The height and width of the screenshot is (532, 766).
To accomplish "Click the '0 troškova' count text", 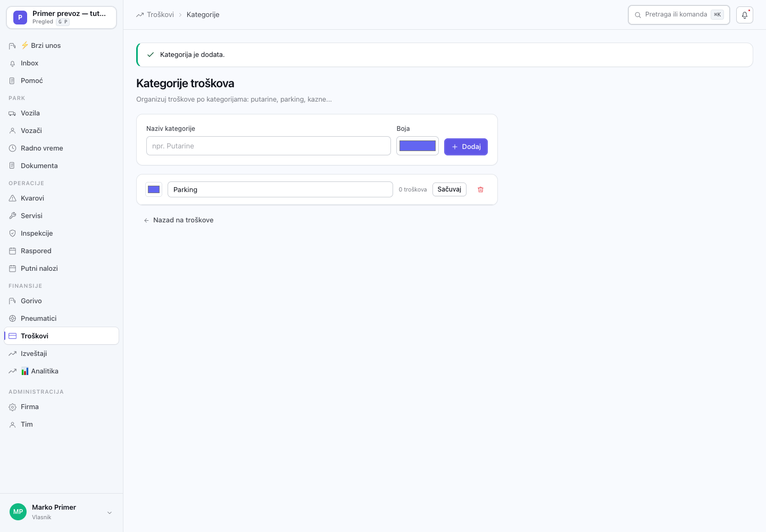I will coord(413,189).
